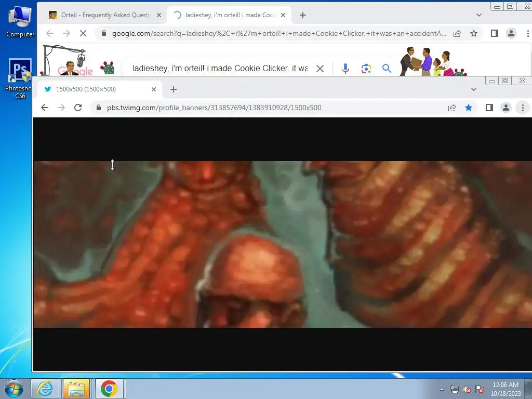This screenshot has height=399, width=532.
Task: Open the taskbar clock showing 12:06 AM
Action: (506, 389)
